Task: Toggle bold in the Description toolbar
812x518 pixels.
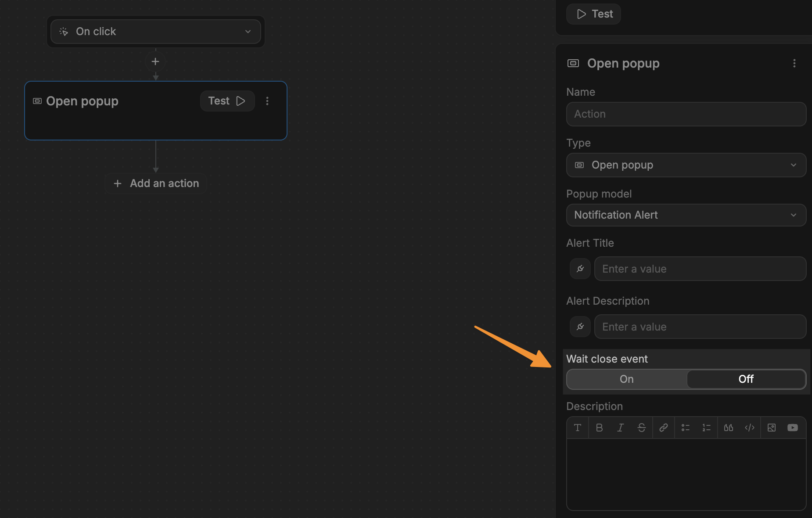Action: click(599, 428)
